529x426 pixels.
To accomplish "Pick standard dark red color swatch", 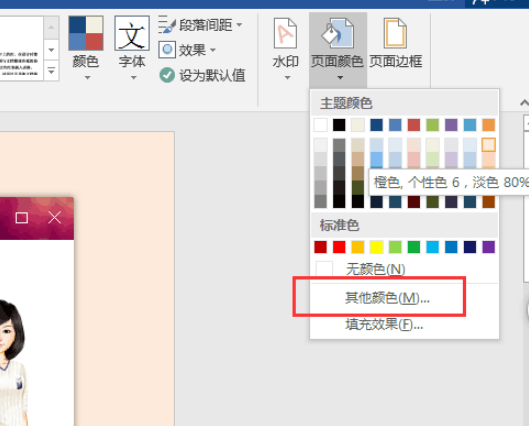I will (321, 247).
